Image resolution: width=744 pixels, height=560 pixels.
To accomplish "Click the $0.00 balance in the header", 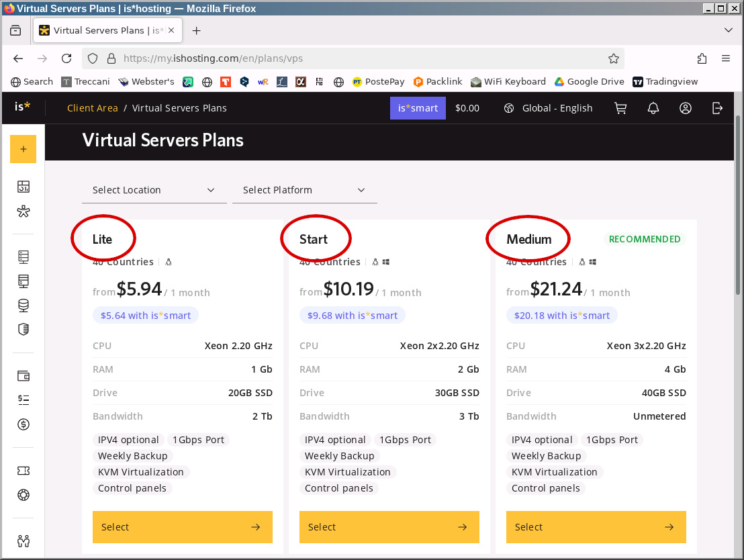I will [467, 108].
